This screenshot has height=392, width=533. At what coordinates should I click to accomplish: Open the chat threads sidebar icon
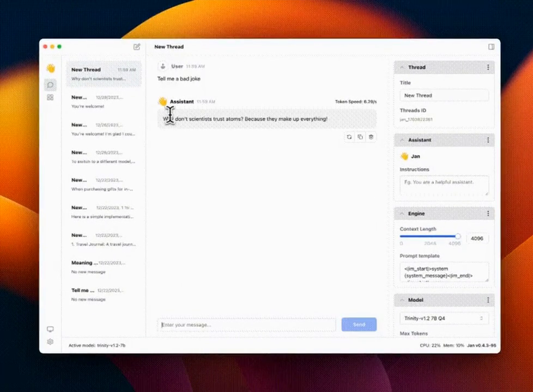click(50, 85)
